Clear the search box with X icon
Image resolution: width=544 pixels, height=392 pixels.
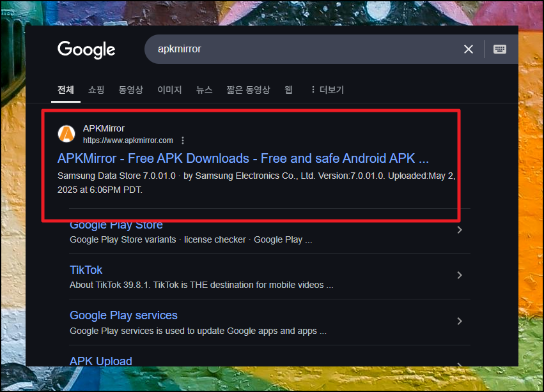coord(469,49)
